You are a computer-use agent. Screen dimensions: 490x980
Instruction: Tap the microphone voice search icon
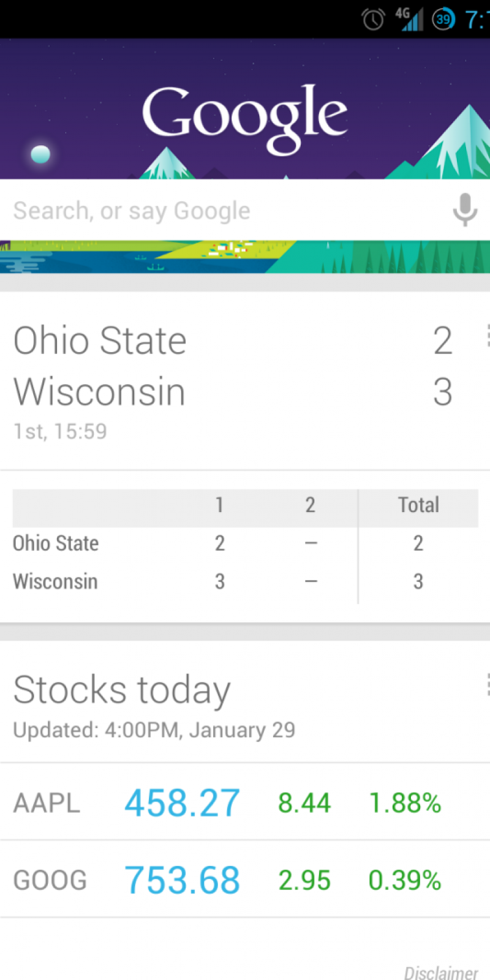(x=465, y=210)
